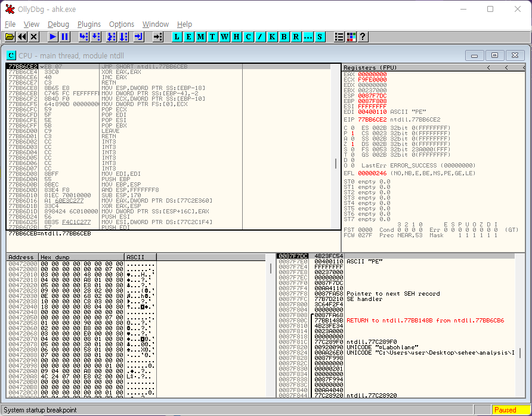Show Log window with L button
The image size is (532, 416).
coord(177,36)
